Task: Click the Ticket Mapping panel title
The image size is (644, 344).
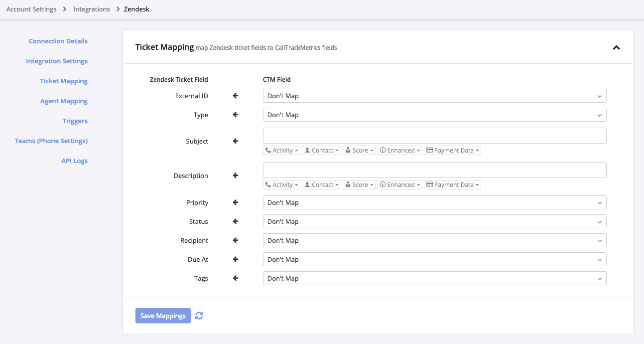Action: pyautogui.click(x=164, y=47)
